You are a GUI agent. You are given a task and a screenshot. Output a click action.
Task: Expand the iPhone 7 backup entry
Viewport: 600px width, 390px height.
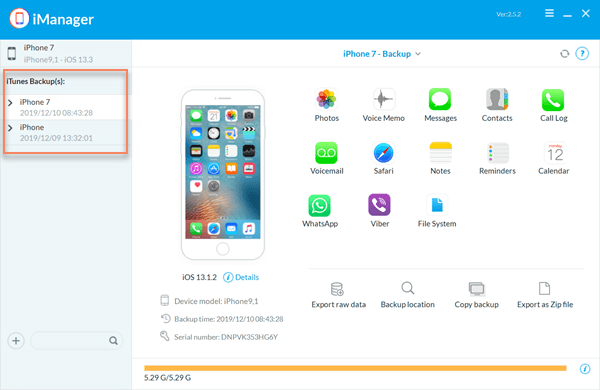[10, 103]
